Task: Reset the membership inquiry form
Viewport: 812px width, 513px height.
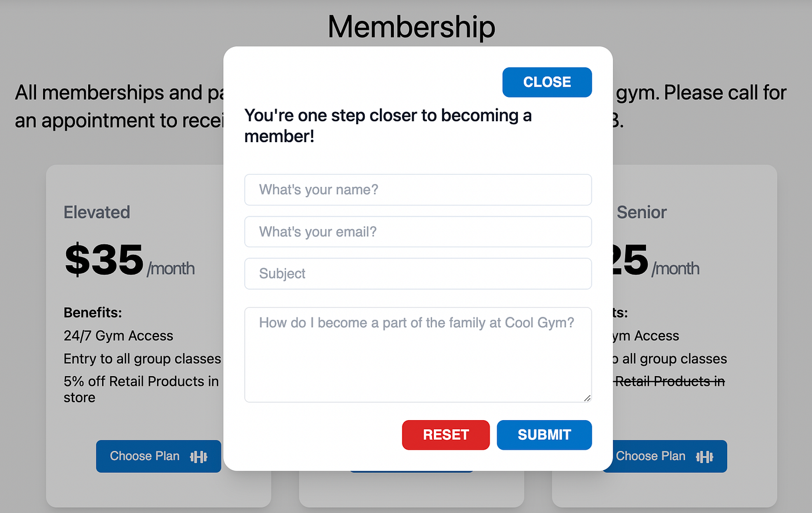Action: coord(445,435)
